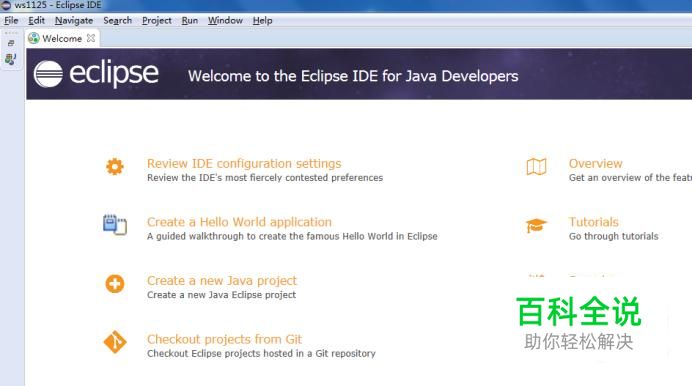
Task: Click the Welcome tab globe icon
Action: tap(34, 38)
